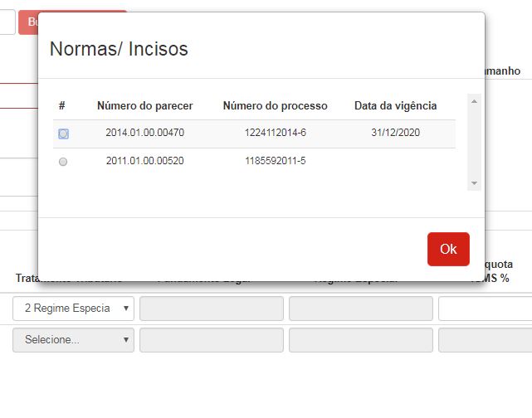Click the 'Normas/ Incisos' dialog title
Screen dimensions: 532x418
pyautogui.click(x=119, y=49)
